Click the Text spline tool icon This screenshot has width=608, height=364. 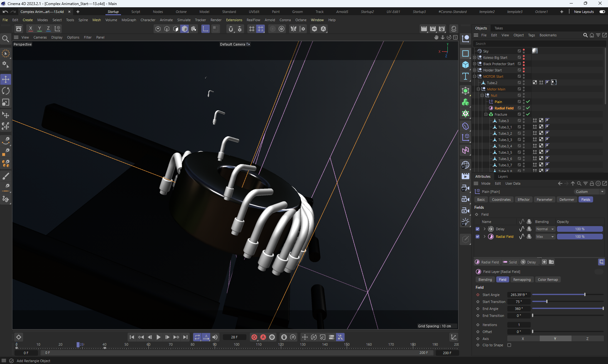coord(465,76)
